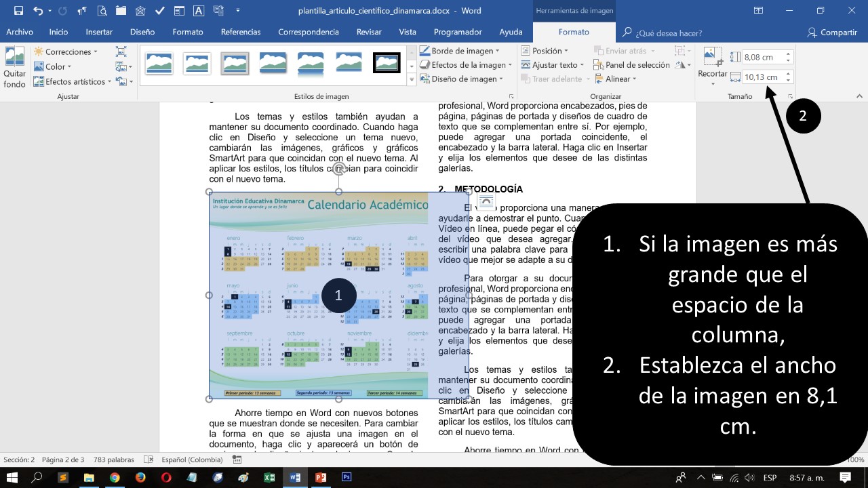Decrease the image width with the down spinner

point(788,81)
